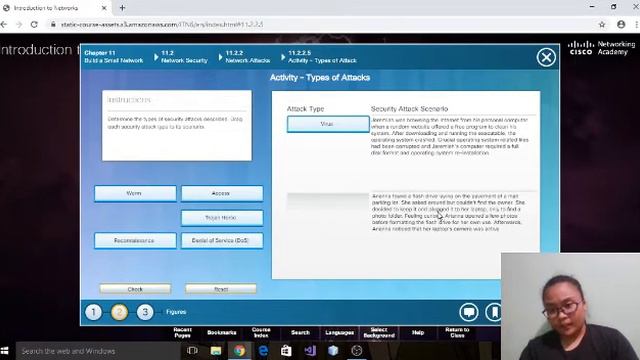Open Google Chrome from the taskbar
The width and height of the screenshot is (640, 360).
pos(240,351)
